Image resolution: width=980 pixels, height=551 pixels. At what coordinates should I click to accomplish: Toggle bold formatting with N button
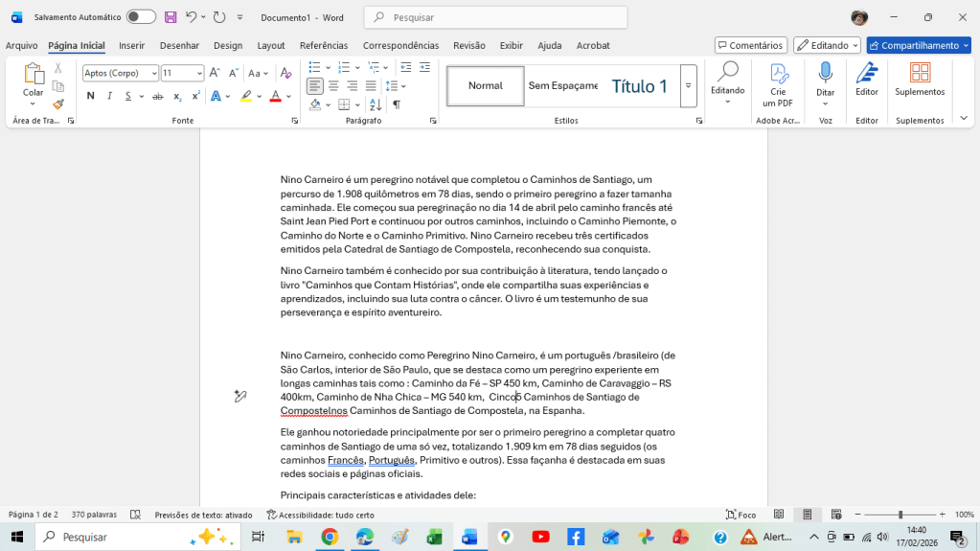91,96
